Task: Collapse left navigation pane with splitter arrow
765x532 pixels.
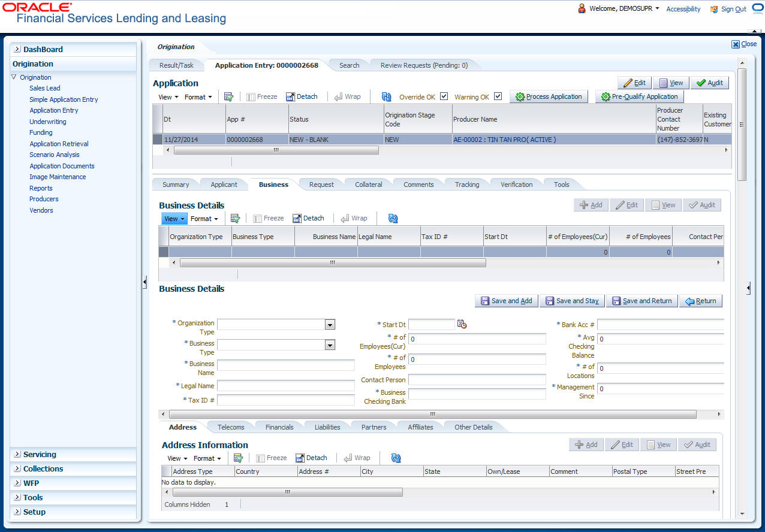Action: click(x=144, y=283)
